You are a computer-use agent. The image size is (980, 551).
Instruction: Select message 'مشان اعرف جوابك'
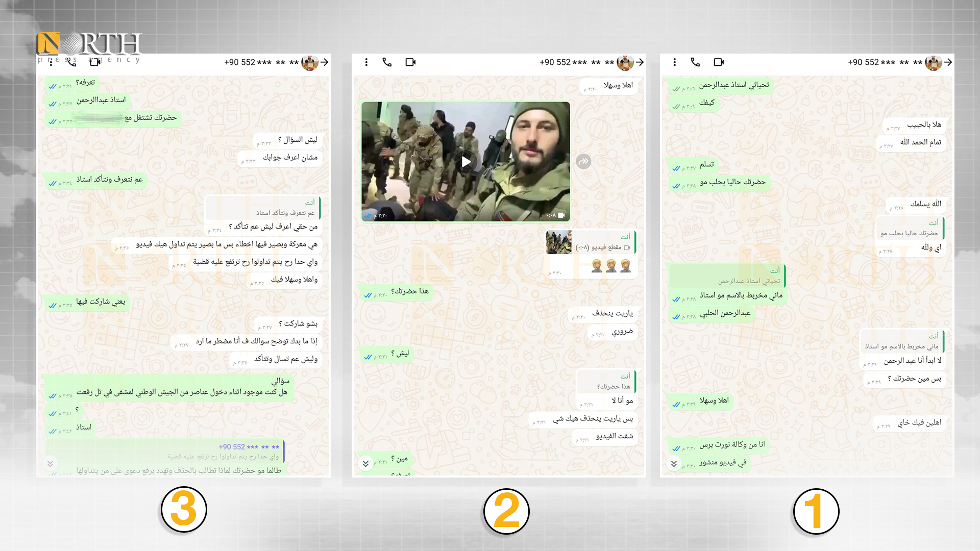click(280, 158)
